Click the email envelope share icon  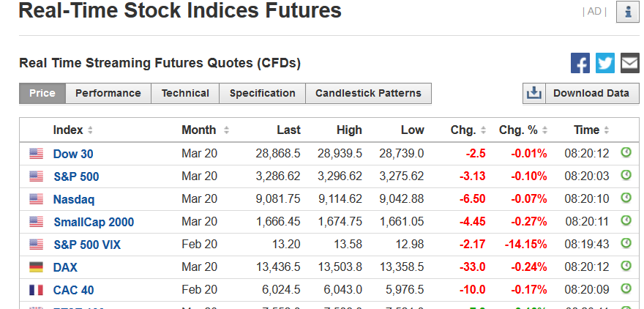click(629, 63)
